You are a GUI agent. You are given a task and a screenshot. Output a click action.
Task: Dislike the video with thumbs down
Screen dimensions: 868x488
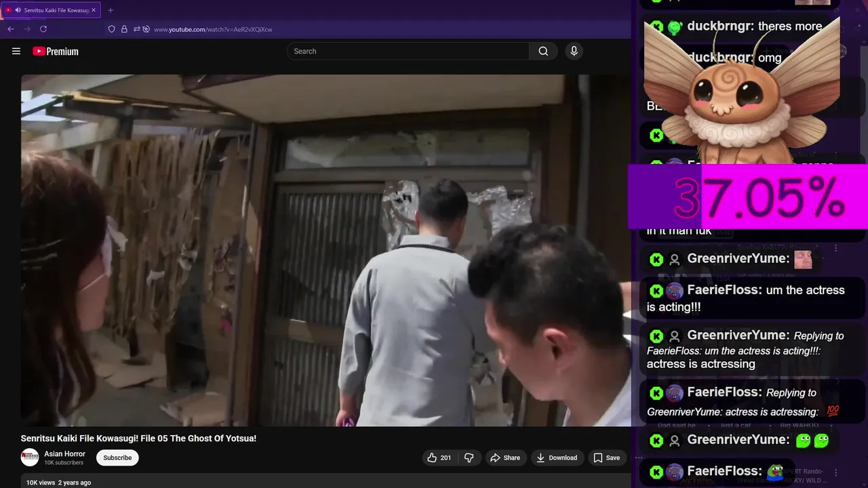pos(469,457)
